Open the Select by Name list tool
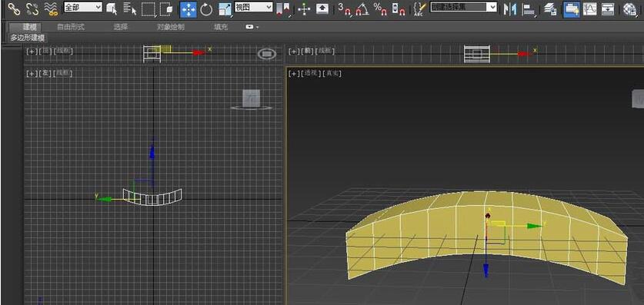The width and height of the screenshot is (644, 305). coord(130,9)
